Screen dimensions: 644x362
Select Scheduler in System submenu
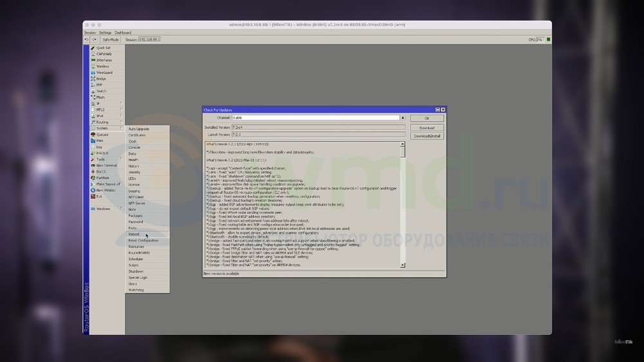(x=147, y=259)
